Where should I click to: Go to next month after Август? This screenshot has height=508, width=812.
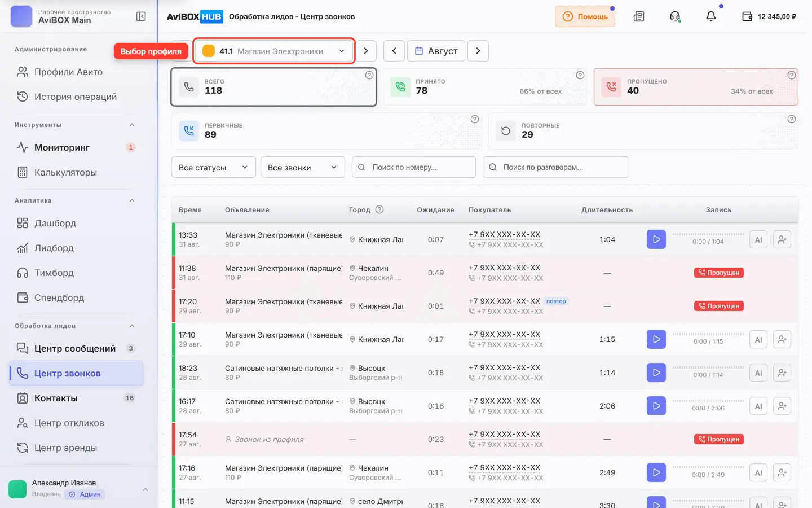coord(478,51)
